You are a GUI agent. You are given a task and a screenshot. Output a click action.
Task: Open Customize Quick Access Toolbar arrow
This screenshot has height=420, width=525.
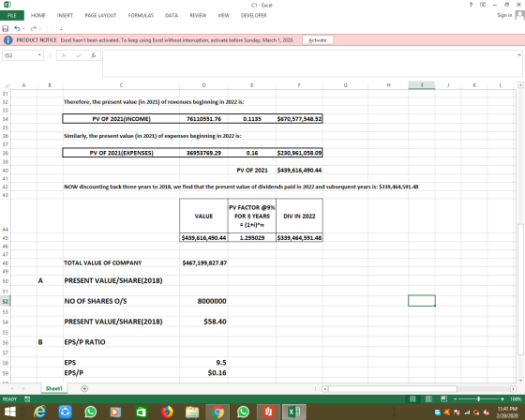(x=61, y=29)
